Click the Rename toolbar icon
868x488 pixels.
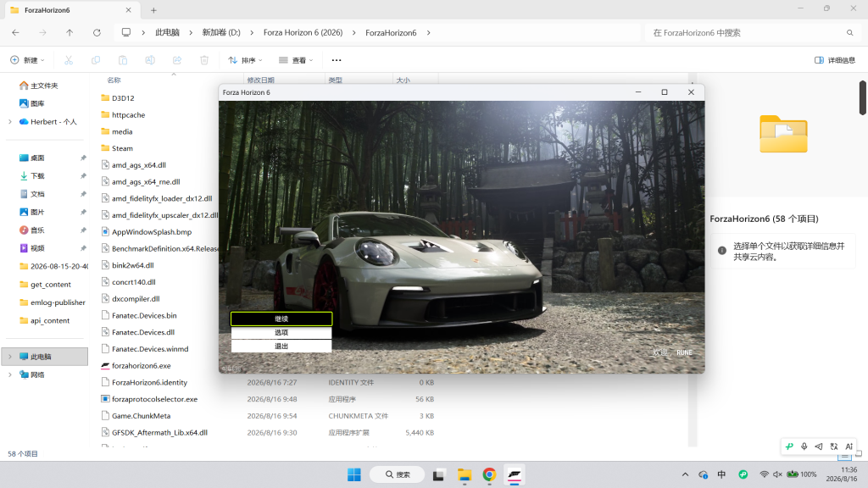150,60
